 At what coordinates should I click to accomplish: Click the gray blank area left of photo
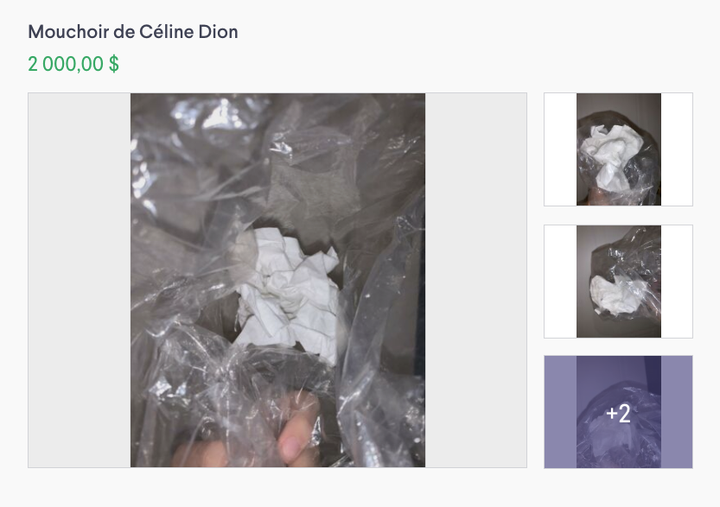79,280
